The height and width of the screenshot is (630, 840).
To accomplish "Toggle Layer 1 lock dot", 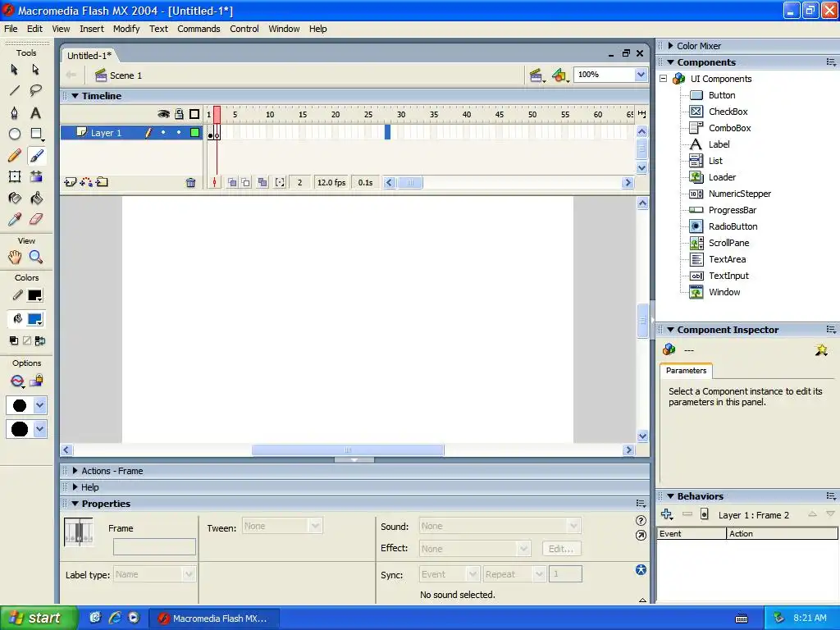I will tap(179, 132).
